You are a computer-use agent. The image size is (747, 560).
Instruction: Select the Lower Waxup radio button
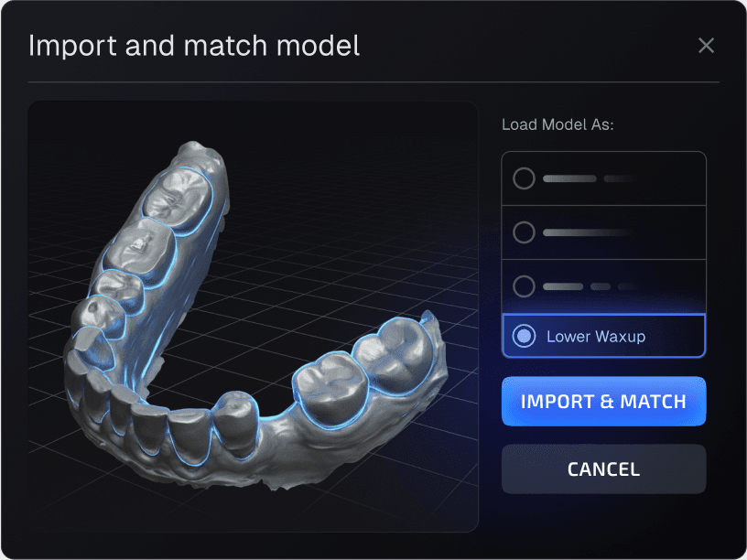[x=524, y=336]
